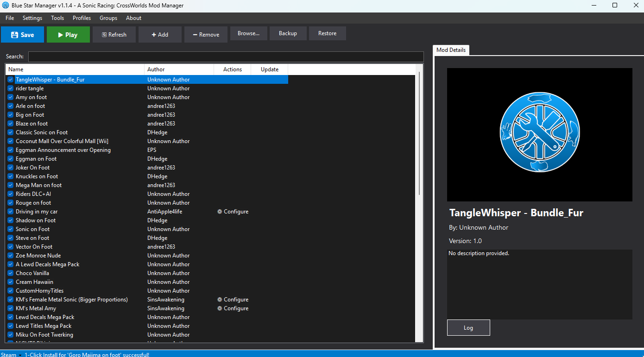644x357 pixels.
Task: Click the Browse... button
Action: click(x=249, y=33)
